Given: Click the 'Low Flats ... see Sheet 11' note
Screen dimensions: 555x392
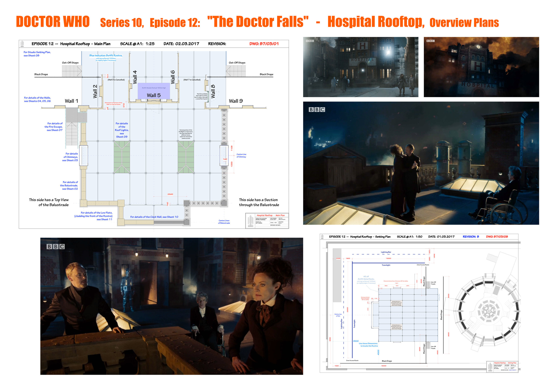Looking at the screenshot, I should tap(93, 216).
